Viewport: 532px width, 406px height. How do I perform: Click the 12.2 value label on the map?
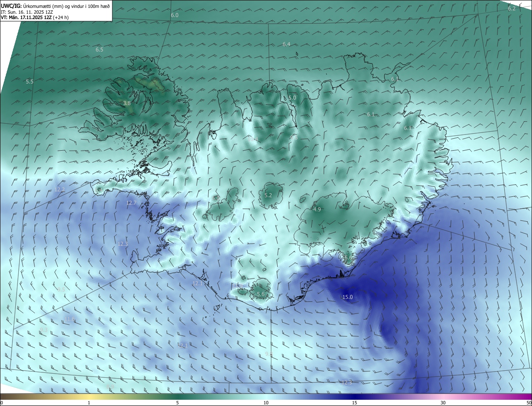coord(59,190)
